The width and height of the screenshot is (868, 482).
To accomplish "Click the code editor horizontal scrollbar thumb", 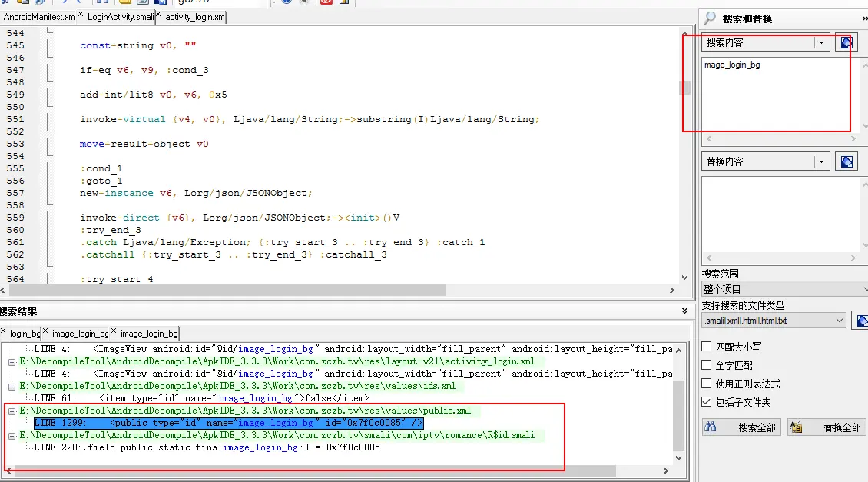I will tap(227, 291).
